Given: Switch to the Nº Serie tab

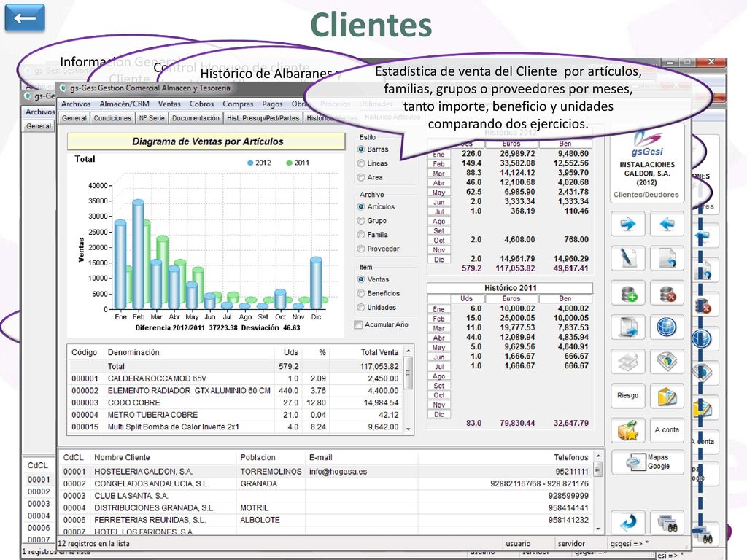Looking at the screenshot, I should click(x=152, y=118).
